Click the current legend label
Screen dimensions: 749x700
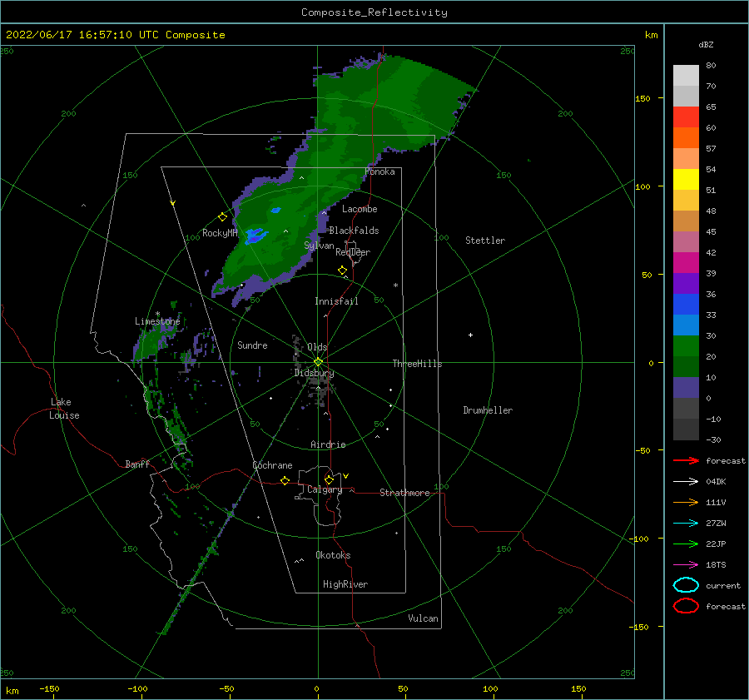tap(723, 585)
